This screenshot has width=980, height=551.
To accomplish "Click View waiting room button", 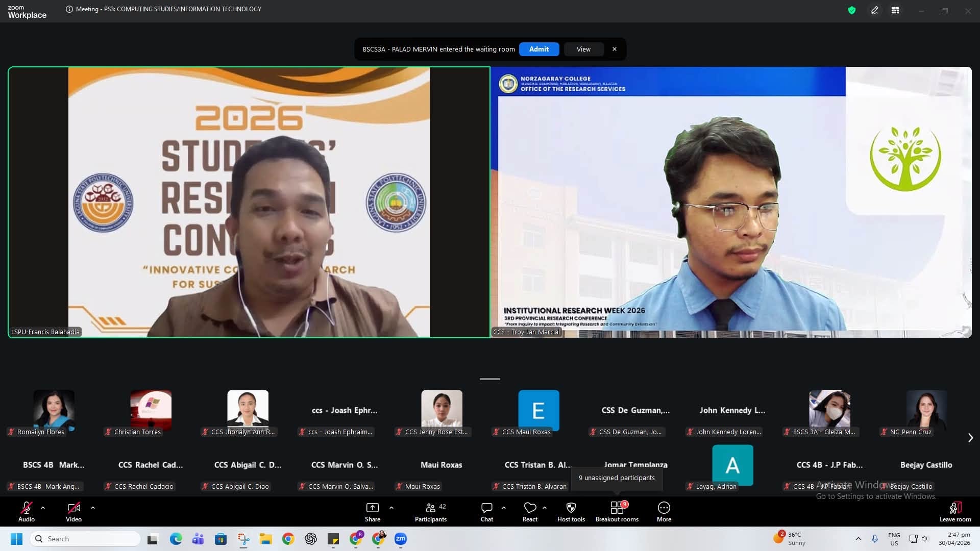I will pos(583,49).
